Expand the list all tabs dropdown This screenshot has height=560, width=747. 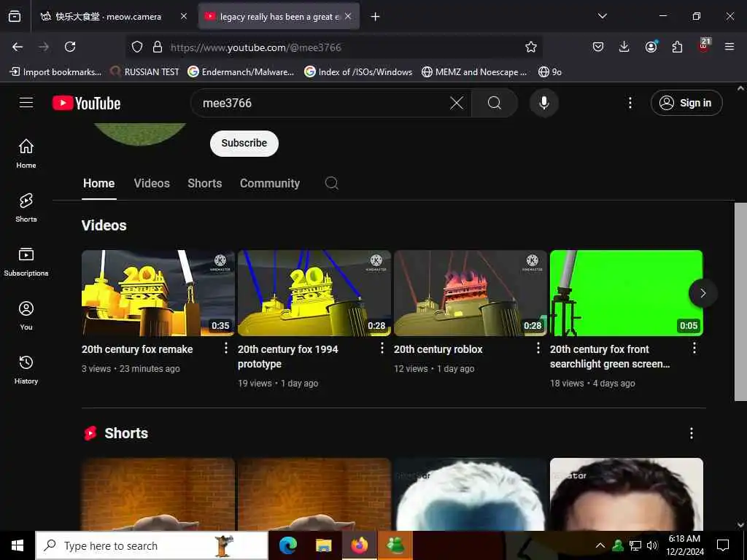click(x=602, y=16)
